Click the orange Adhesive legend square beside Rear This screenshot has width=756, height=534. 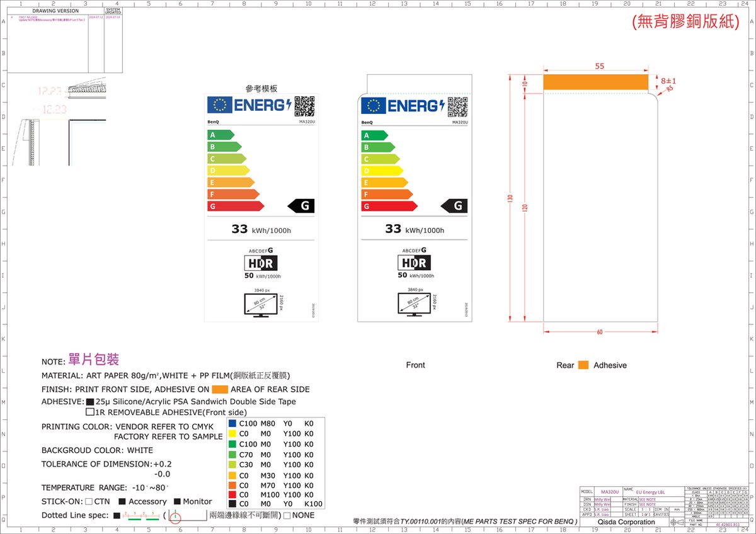[x=583, y=365]
